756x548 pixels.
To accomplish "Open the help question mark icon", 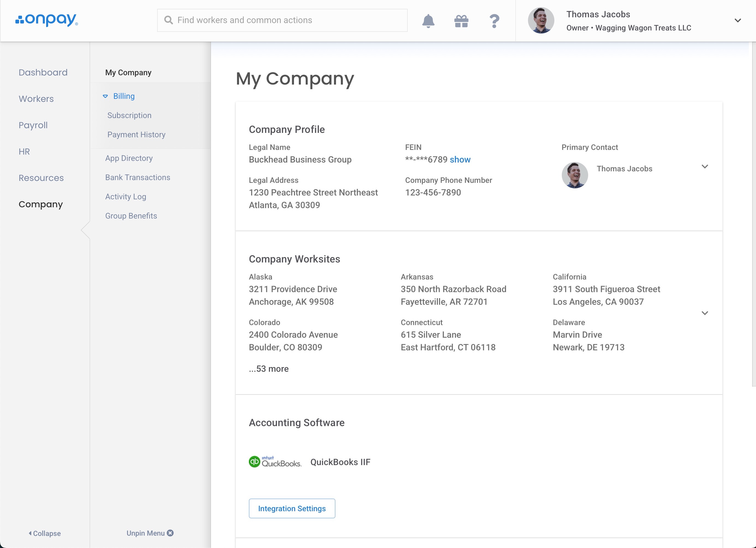I will 494,21.
